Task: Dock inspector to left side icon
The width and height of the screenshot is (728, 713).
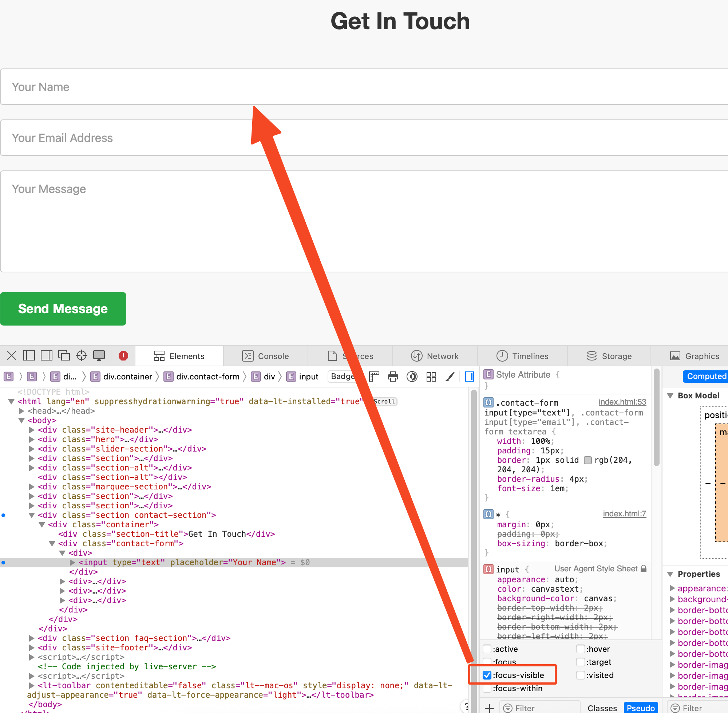Action: click(x=29, y=355)
